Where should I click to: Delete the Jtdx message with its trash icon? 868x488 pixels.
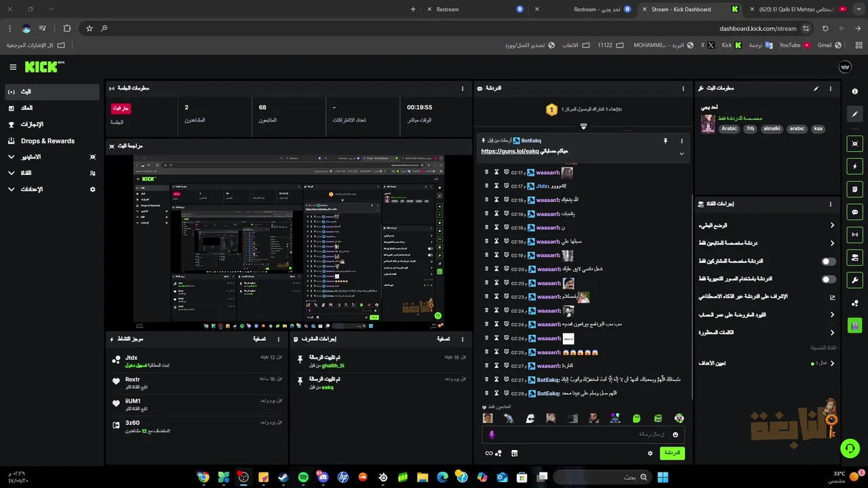[x=487, y=186]
